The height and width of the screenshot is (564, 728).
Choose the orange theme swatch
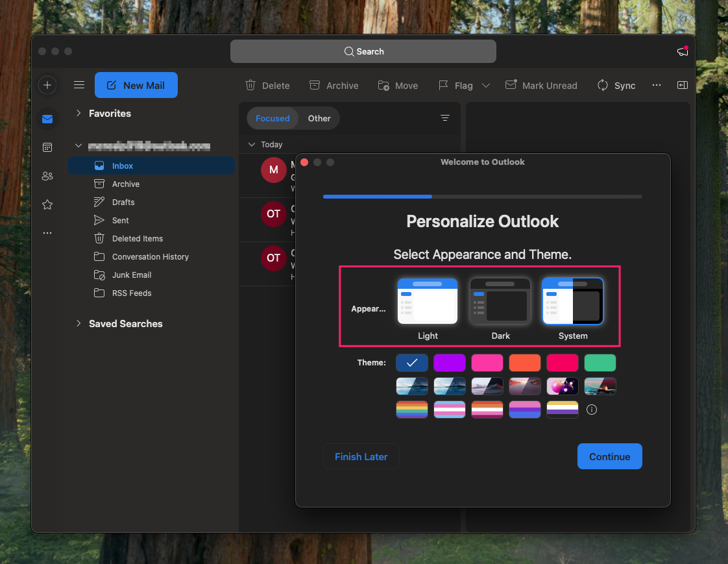[x=525, y=363]
